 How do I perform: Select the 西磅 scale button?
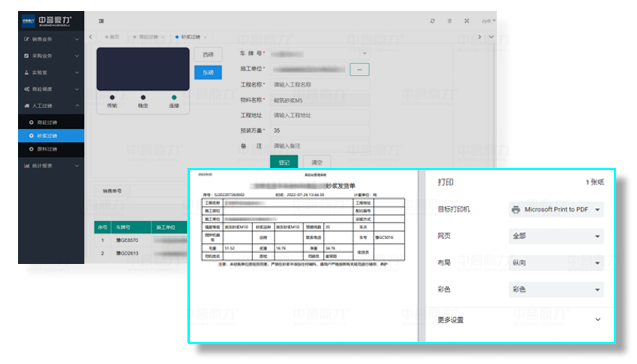click(208, 54)
